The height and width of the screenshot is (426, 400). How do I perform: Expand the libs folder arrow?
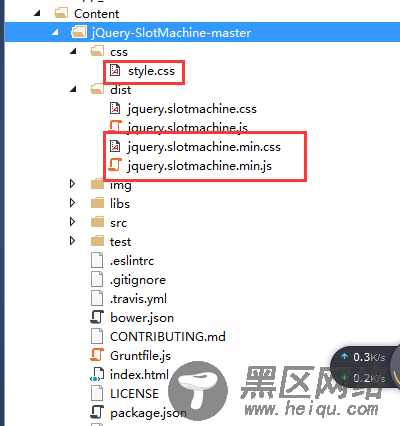(x=72, y=203)
